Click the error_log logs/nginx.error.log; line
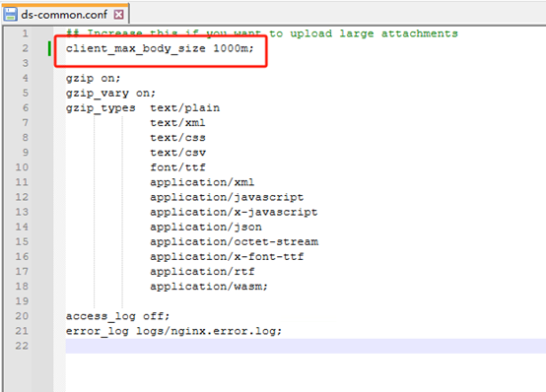Viewport: 546px width, 392px height. [173, 331]
